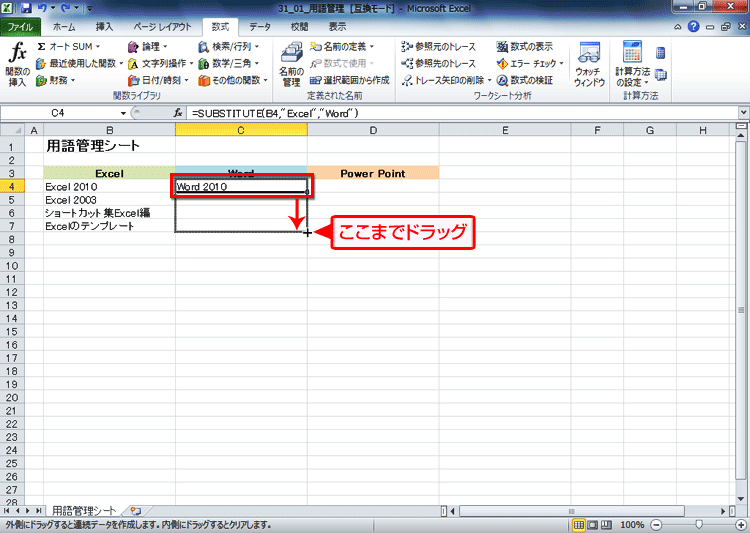750x533 pixels.
Task: Select cell containing Excel 2003
Action: pos(109,200)
